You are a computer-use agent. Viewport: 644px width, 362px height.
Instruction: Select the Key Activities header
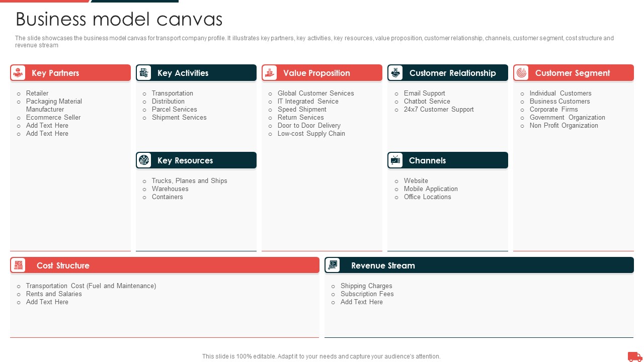pyautogui.click(x=196, y=73)
